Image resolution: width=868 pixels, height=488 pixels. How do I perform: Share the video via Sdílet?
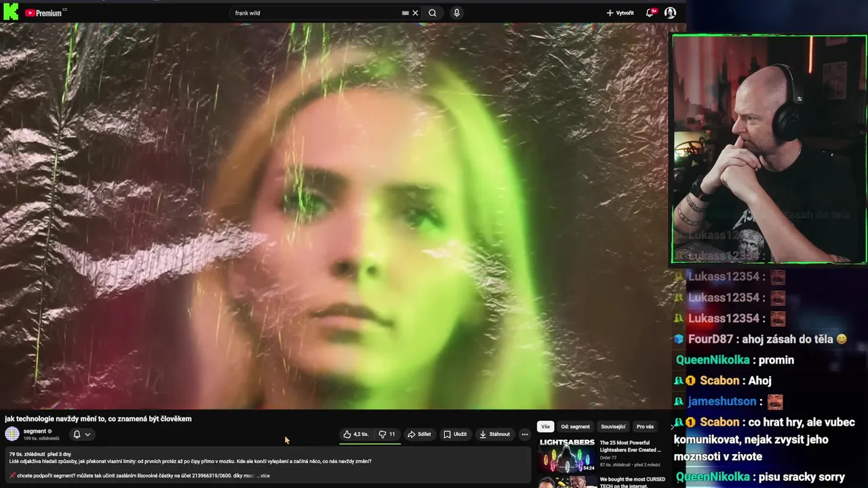(419, 434)
